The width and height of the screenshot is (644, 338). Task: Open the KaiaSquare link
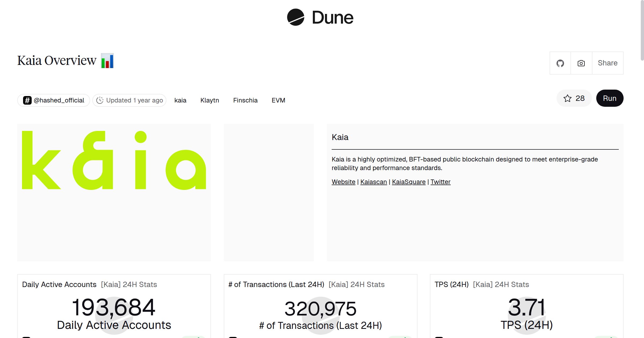click(408, 182)
